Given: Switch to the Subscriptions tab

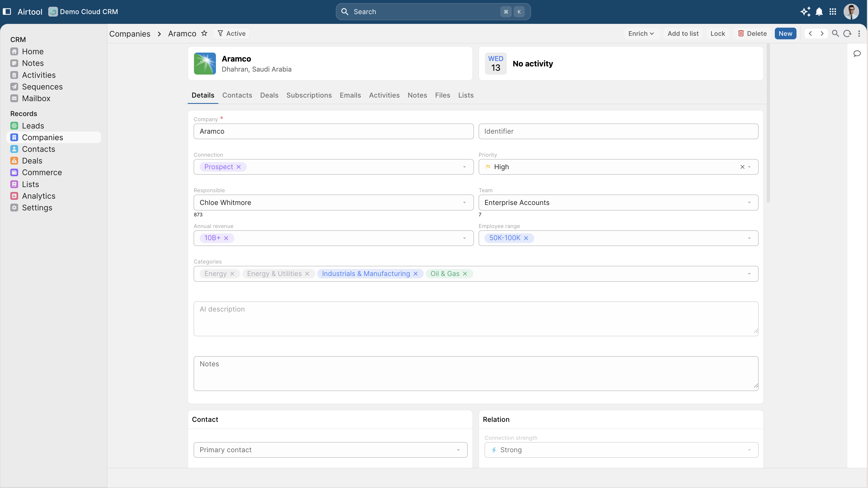Looking at the screenshot, I should pyautogui.click(x=309, y=95).
